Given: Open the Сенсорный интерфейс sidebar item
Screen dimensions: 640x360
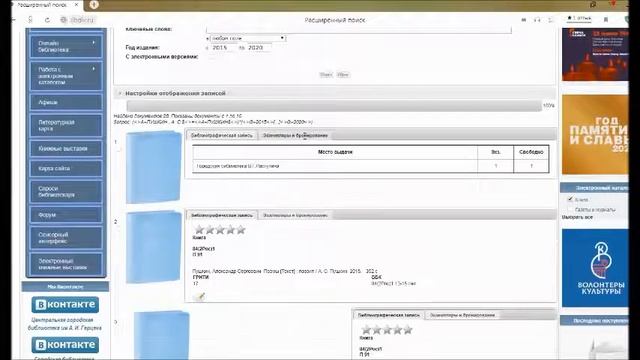Looking at the screenshot, I should 66,238.
